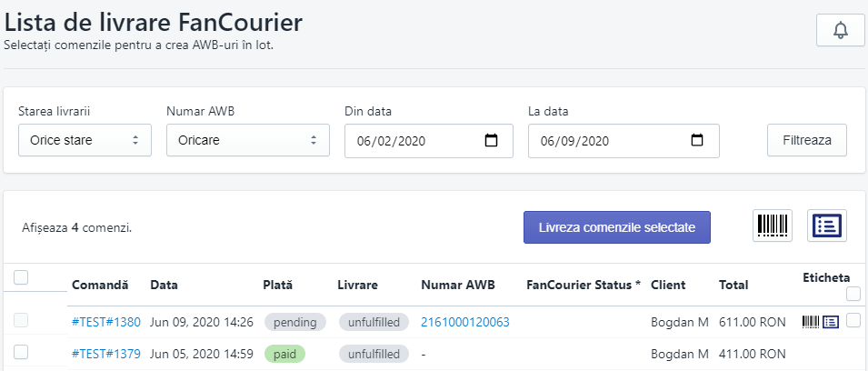
Task: Click client Bogdan M in the #TEST#1380 row
Action: 680,322
